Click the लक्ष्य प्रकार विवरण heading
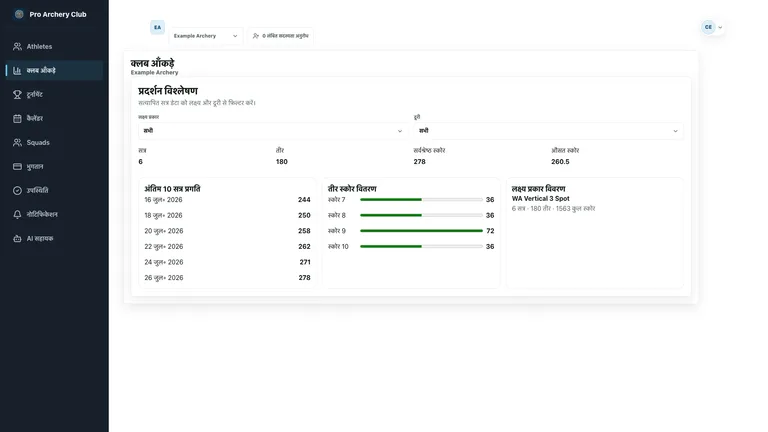The height and width of the screenshot is (432, 768). click(538, 189)
